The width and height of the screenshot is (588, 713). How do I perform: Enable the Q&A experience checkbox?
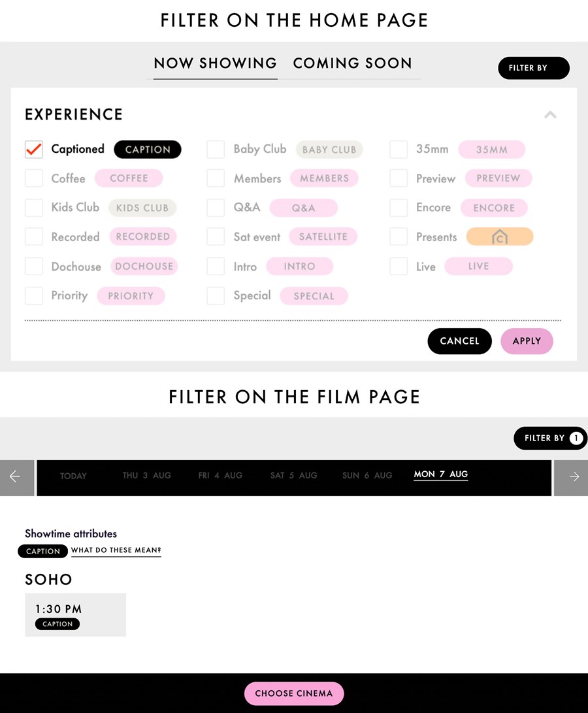click(x=216, y=208)
